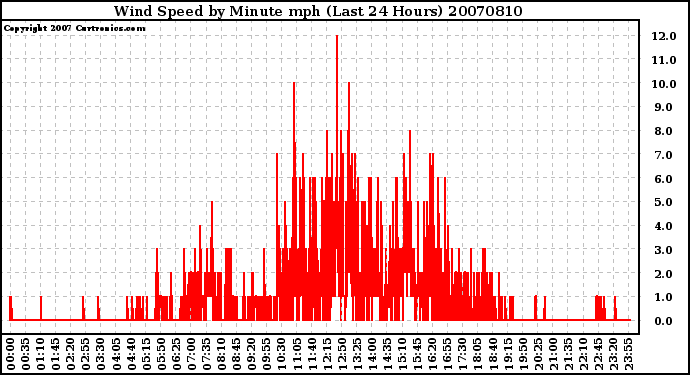
Task: Click the 13:25 time label
Action: click(357, 354)
